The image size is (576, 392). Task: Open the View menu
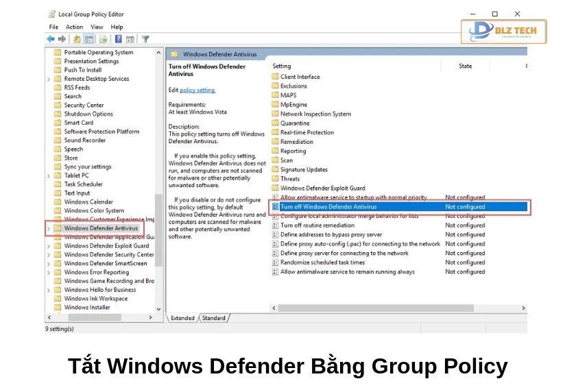tap(97, 27)
